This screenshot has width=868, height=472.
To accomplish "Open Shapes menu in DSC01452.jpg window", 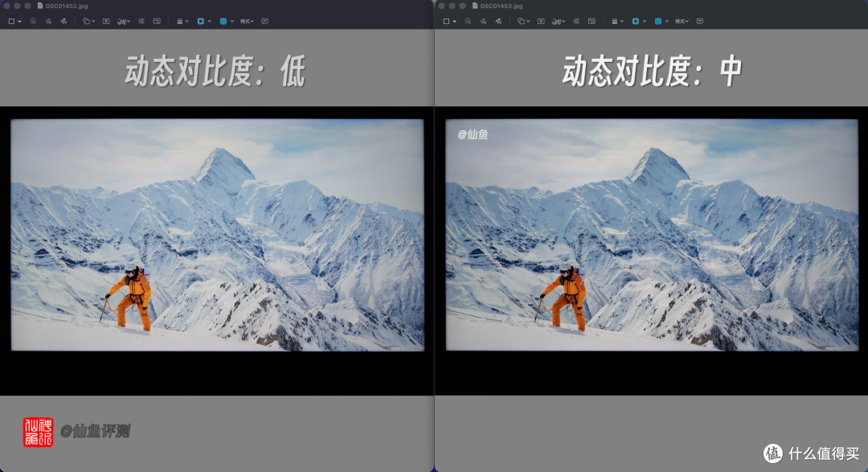I will click(x=88, y=21).
